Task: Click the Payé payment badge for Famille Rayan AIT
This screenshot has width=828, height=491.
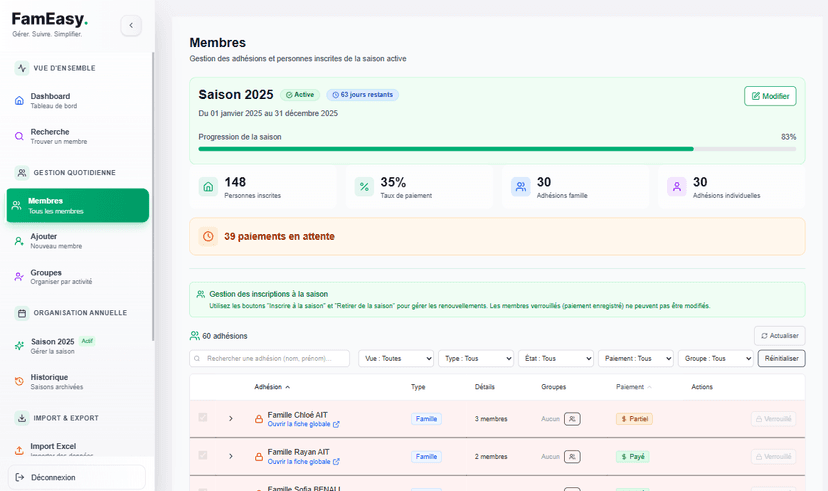Action: 633,457
